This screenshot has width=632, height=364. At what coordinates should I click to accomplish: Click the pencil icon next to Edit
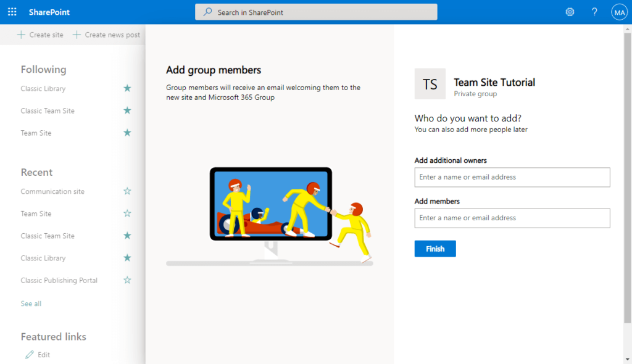click(x=30, y=355)
